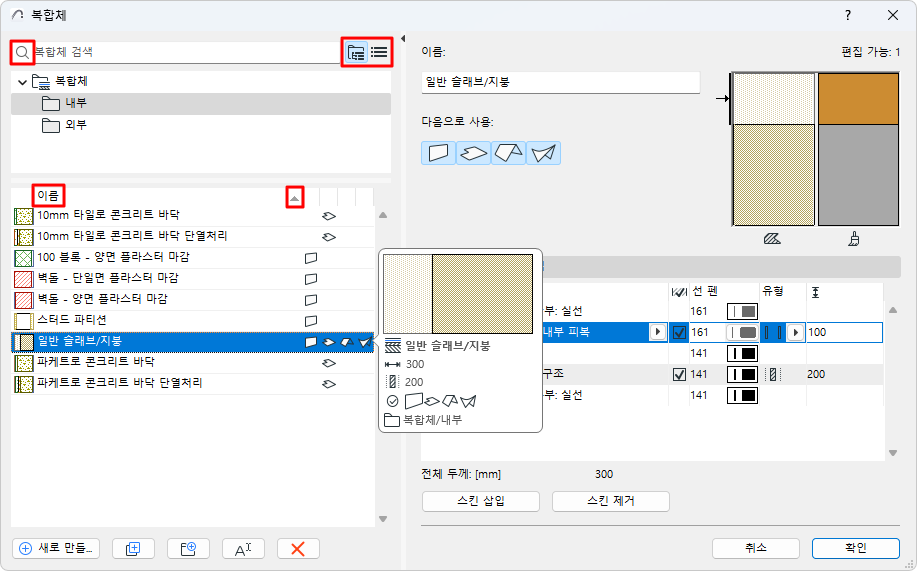Click the rename composite button
Viewport: 917px width, 571px height.
(x=243, y=549)
